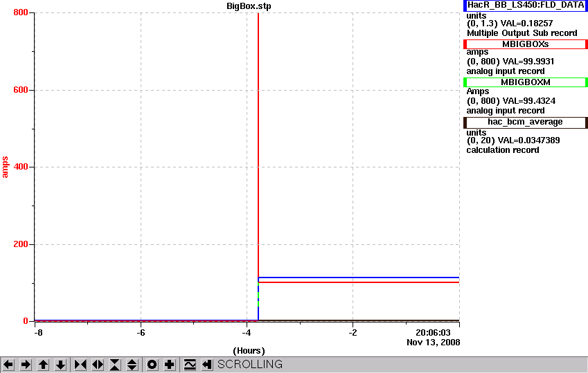Click the 600 y-axis tick label
This screenshot has height=373, width=588.
pos(21,90)
